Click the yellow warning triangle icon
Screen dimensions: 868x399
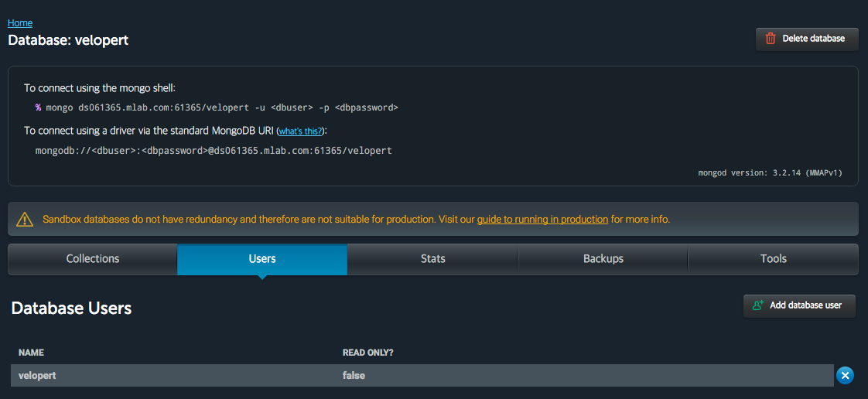pyautogui.click(x=25, y=220)
